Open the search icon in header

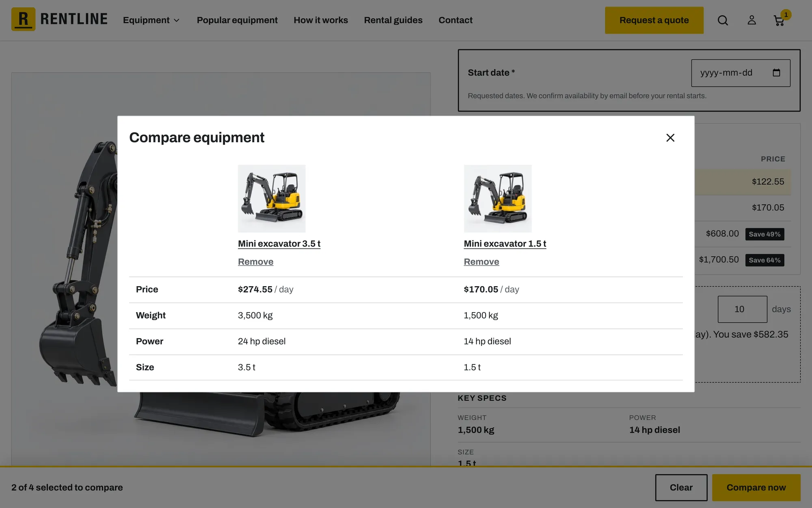[x=723, y=20]
